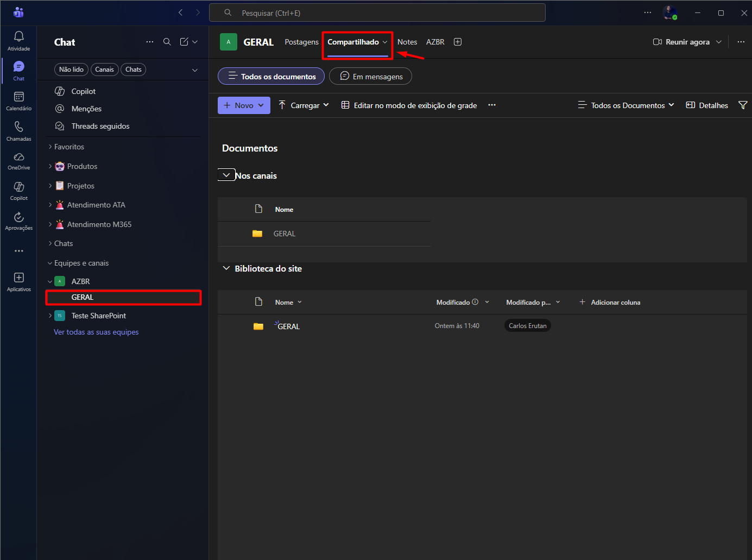Viewport: 752px width, 560px height.
Task: Switch to the Postagens tab
Action: 301,42
